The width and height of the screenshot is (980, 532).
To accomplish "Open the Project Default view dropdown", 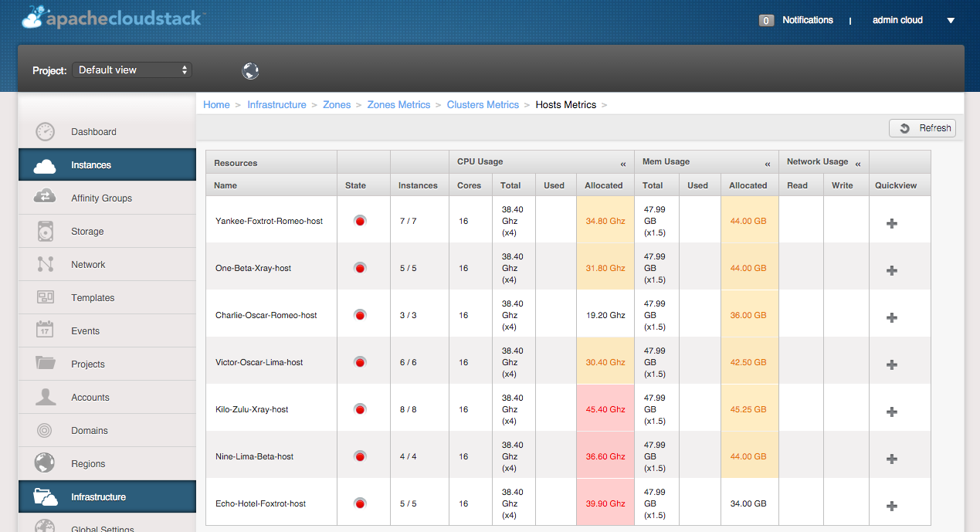I will pos(132,69).
